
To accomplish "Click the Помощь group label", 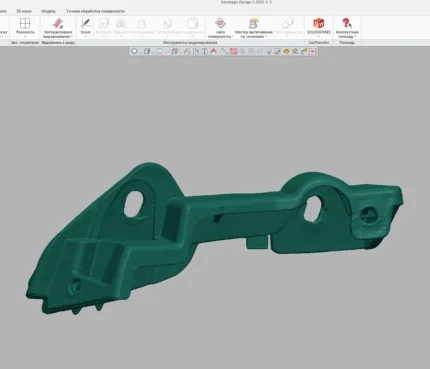I will click(x=347, y=43).
